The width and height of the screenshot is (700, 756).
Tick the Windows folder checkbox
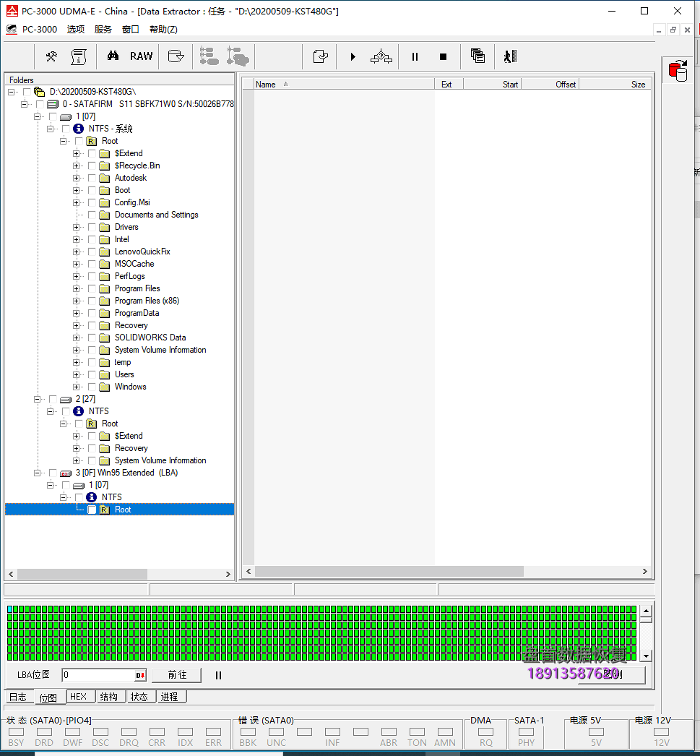click(x=92, y=387)
